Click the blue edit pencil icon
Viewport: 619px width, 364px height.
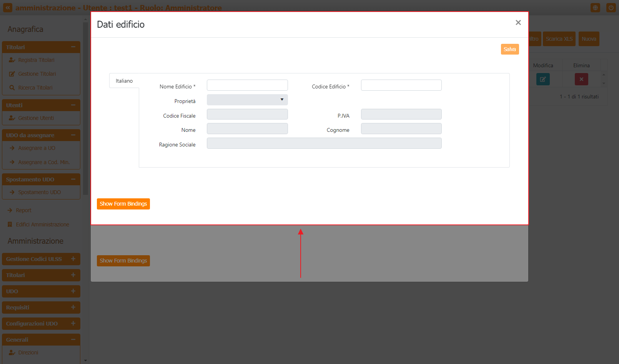point(543,79)
